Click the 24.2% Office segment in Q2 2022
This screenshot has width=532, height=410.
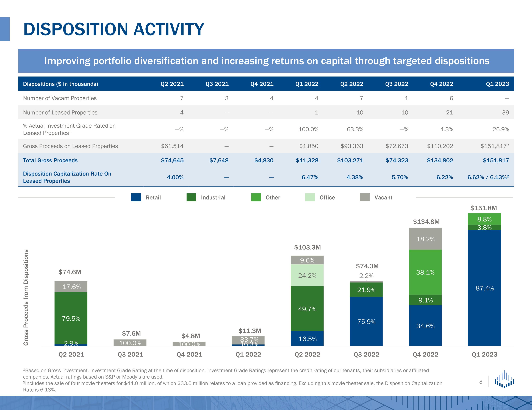pos(307,275)
